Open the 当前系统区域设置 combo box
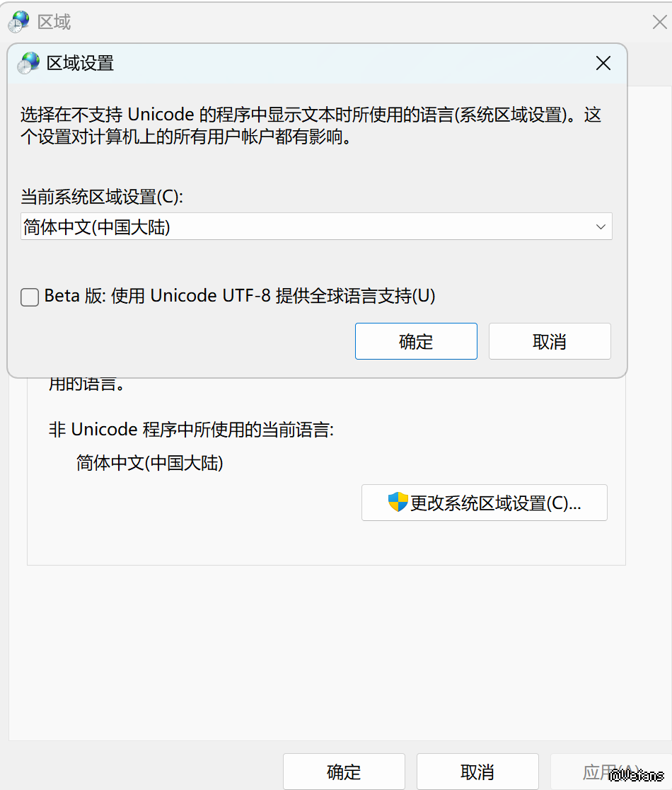The width and height of the screenshot is (672, 790). (315, 227)
